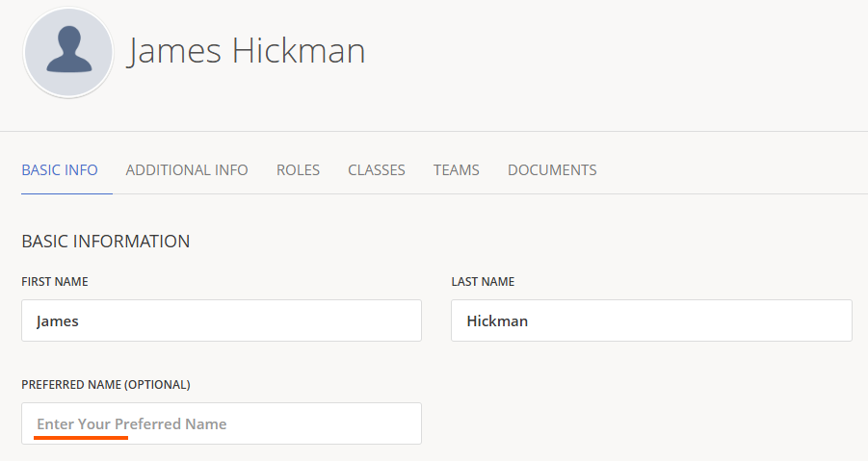Focus the First Name input field
This screenshot has width=868, height=461.
click(222, 320)
